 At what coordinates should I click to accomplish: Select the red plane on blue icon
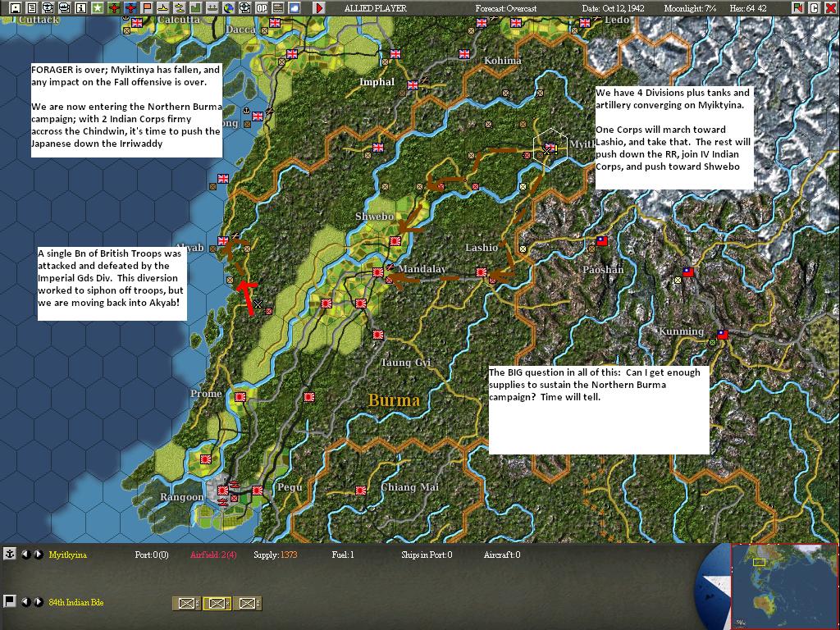click(x=130, y=7)
